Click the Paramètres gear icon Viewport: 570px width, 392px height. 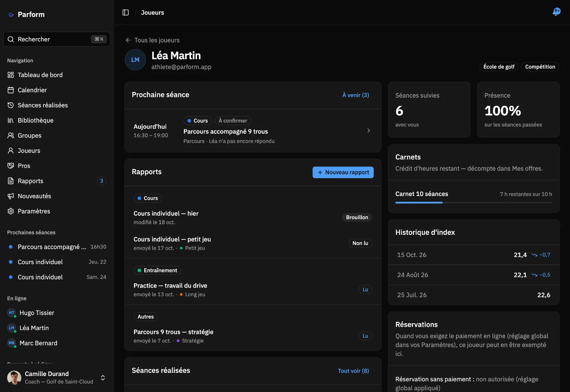11,211
